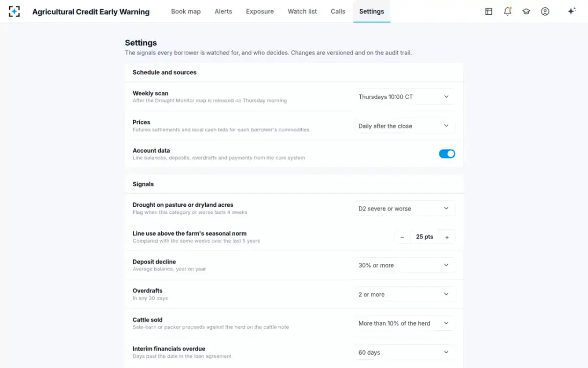
Task: Click the Deposit decline label
Action: point(154,262)
